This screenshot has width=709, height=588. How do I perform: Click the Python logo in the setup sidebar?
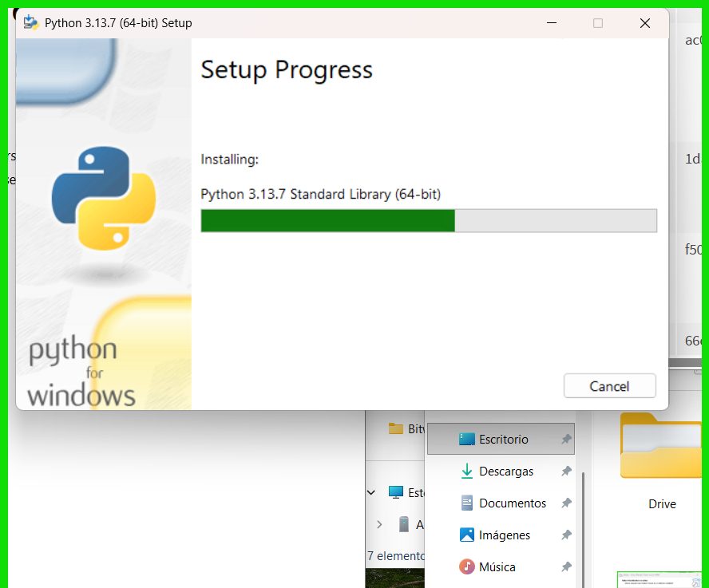pos(104,197)
